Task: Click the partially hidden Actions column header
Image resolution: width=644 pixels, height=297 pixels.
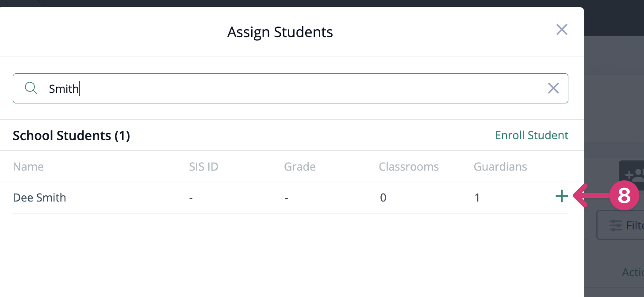Action: 633,272
